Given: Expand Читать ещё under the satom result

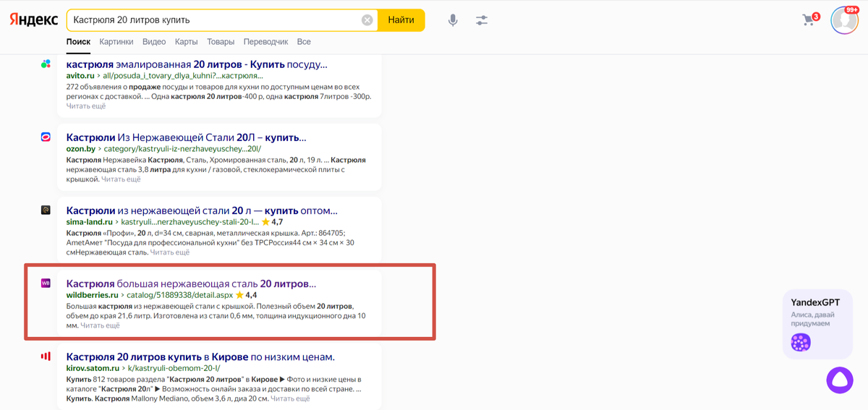Looking at the screenshot, I should (291, 398).
